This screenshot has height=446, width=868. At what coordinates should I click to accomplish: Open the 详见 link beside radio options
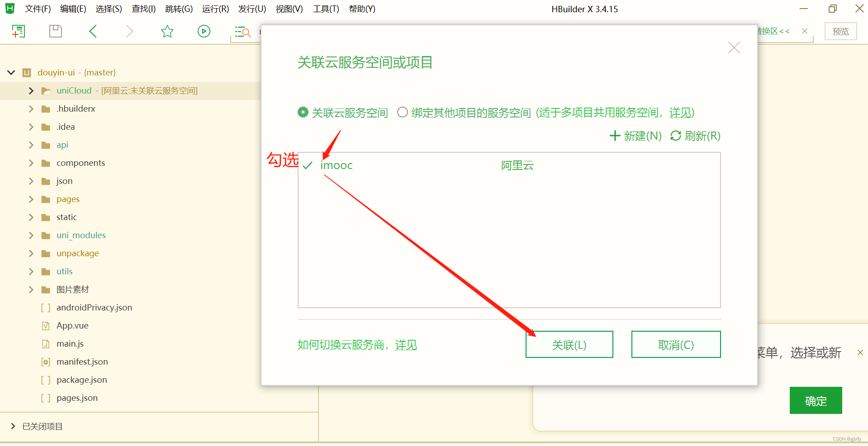click(681, 113)
